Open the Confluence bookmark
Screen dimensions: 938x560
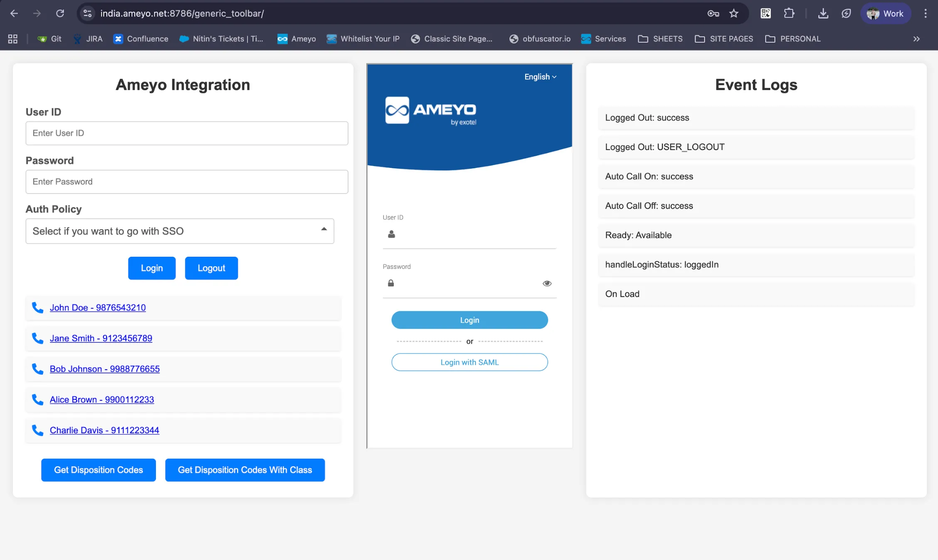tap(141, 39)
